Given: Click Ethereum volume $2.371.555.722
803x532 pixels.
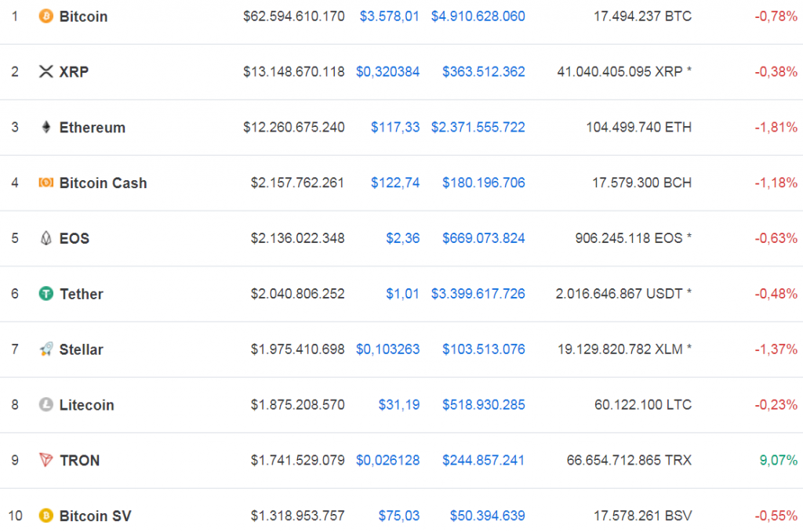Looking at the screenshot, I should (x=478, y=128).
